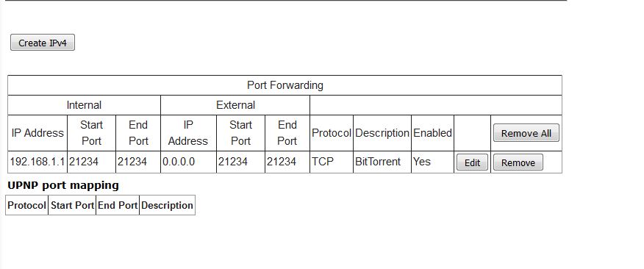Select the 192.168.1.1 internal IP cell
644x269 pixels.
click(37, 162)
